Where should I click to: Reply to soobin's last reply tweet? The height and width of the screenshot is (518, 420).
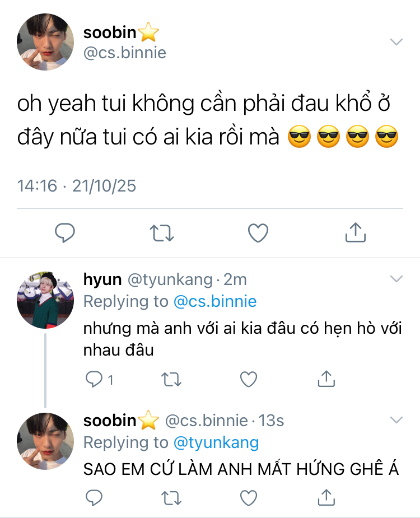pyautogui.click(x=94, y=498)
